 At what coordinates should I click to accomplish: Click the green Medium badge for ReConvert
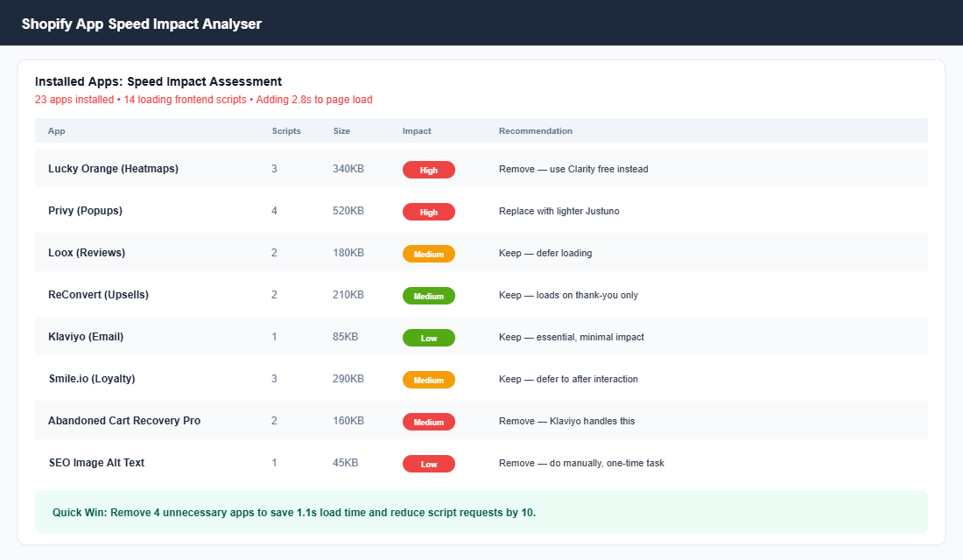(x=428, y=295)
